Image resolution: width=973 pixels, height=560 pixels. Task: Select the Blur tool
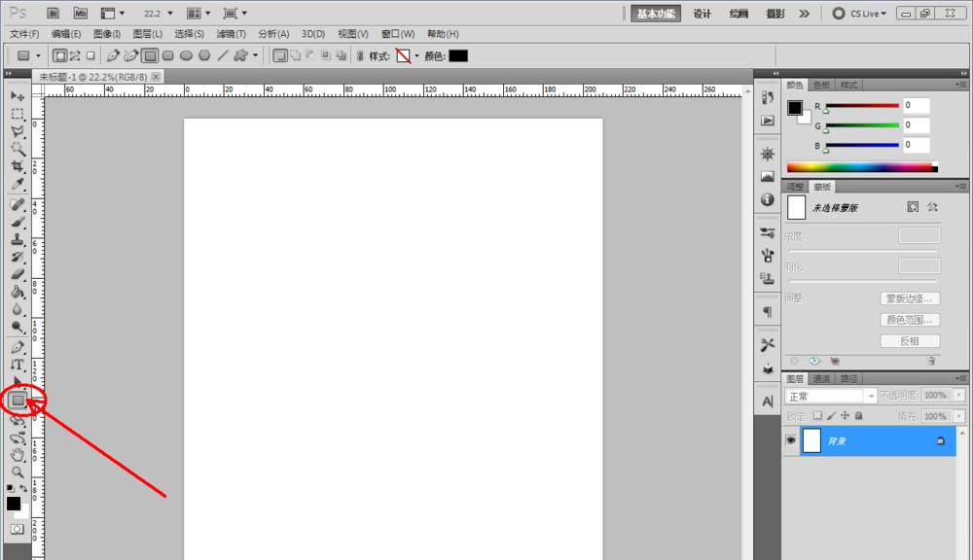(18, 309)
